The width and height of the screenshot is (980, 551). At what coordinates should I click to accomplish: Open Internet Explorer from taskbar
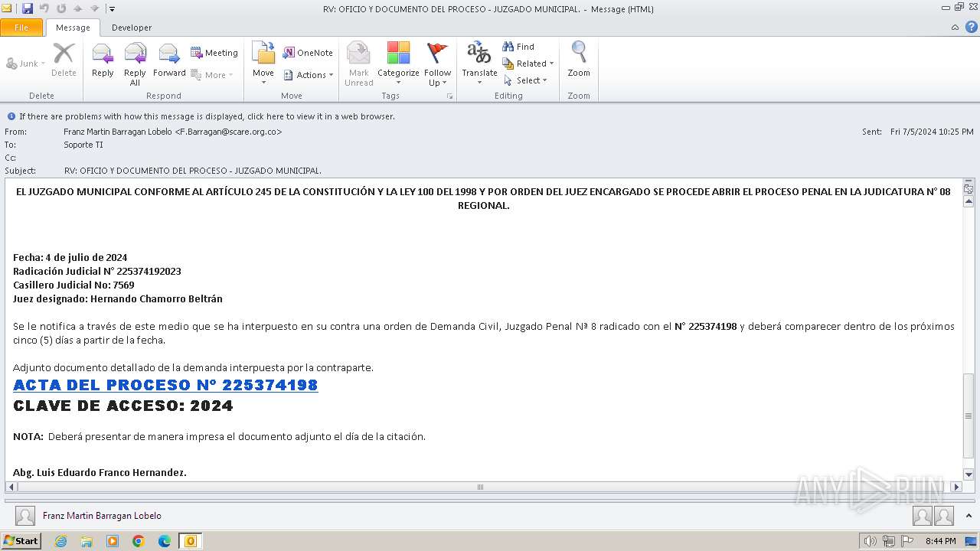[x=61, y=541]
